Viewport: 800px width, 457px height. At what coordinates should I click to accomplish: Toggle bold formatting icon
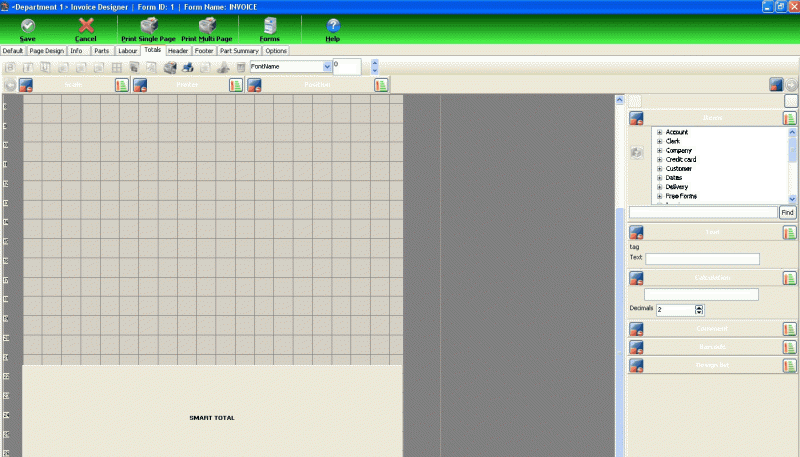pos(10,67)
